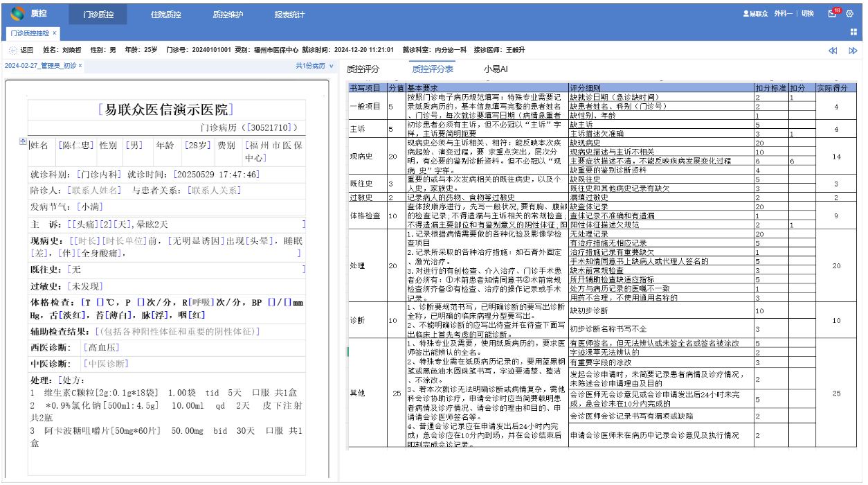This screenshot has width=868, height=485.
Task: Click the 主诉描述欠准确 scoring rule
Action: 597,133
